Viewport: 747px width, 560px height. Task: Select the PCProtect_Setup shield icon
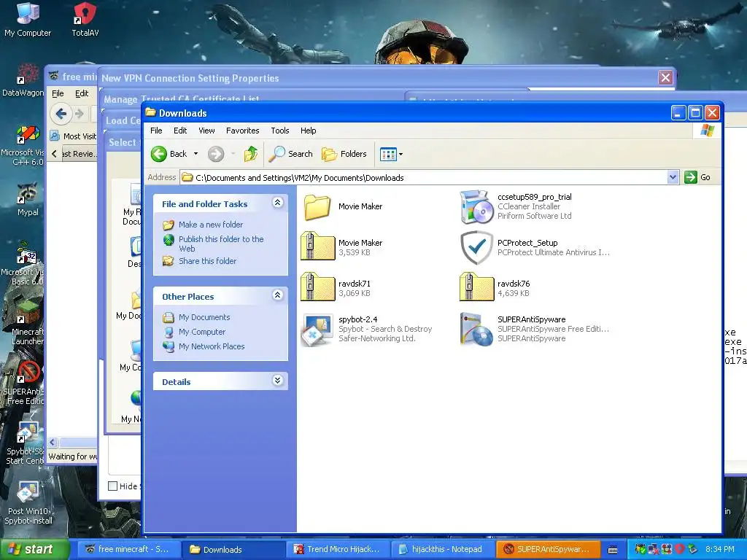tap(476, 248)
